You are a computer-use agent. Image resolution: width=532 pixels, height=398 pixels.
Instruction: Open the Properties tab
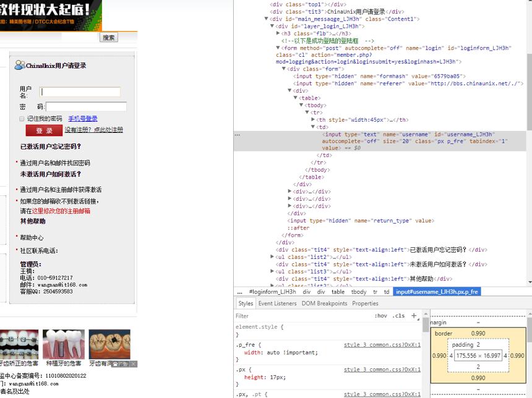click(365, 303)
